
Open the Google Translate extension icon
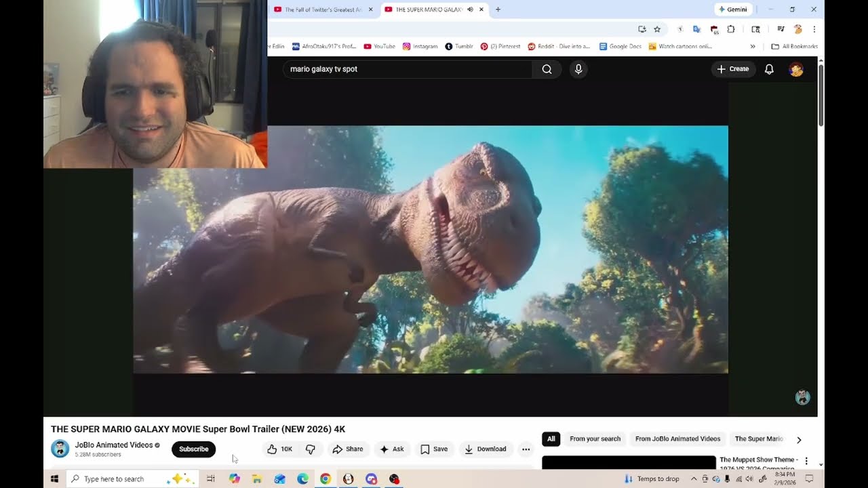point(696,29)
